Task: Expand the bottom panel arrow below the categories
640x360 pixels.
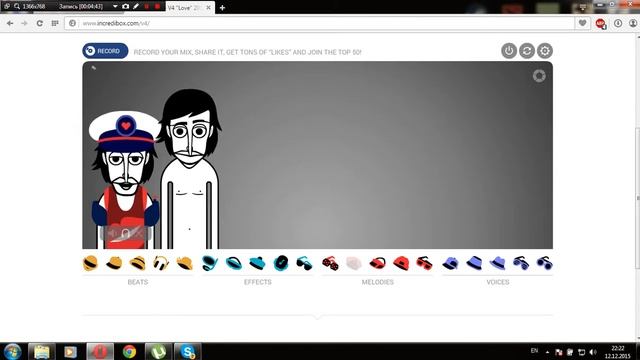Action: coord(318,317)
